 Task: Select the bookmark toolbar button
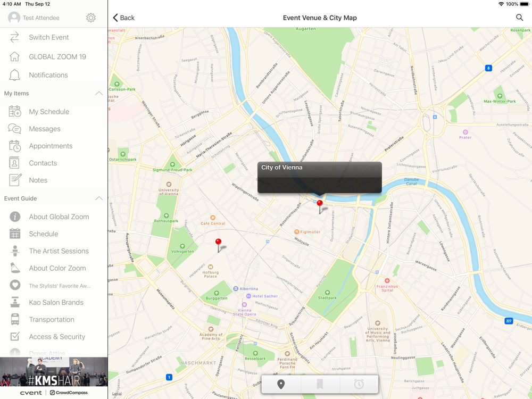[320, 384]
